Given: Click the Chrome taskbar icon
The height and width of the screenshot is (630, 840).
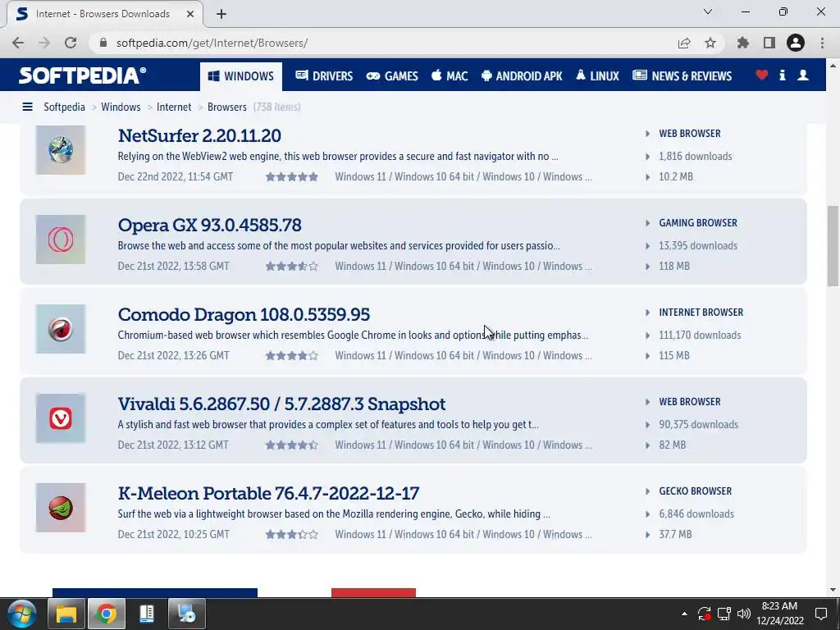Looking at the screenshot, I should 107,614.
